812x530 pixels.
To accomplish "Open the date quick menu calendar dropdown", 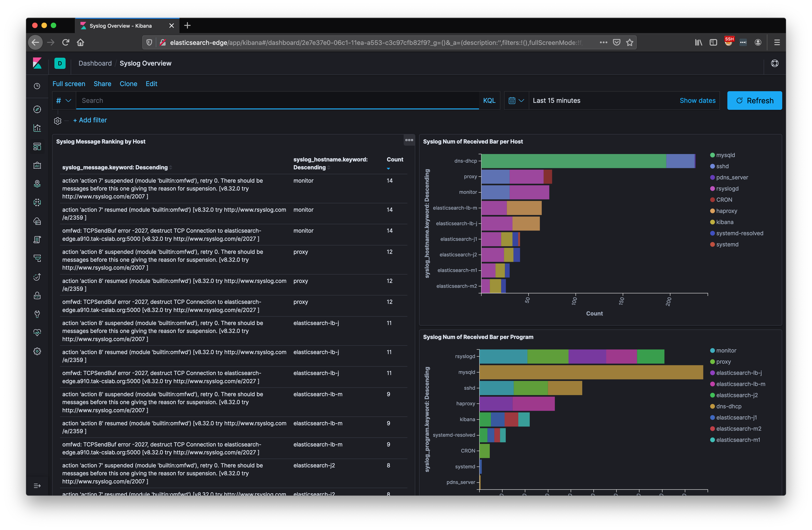I will point(516,100).
